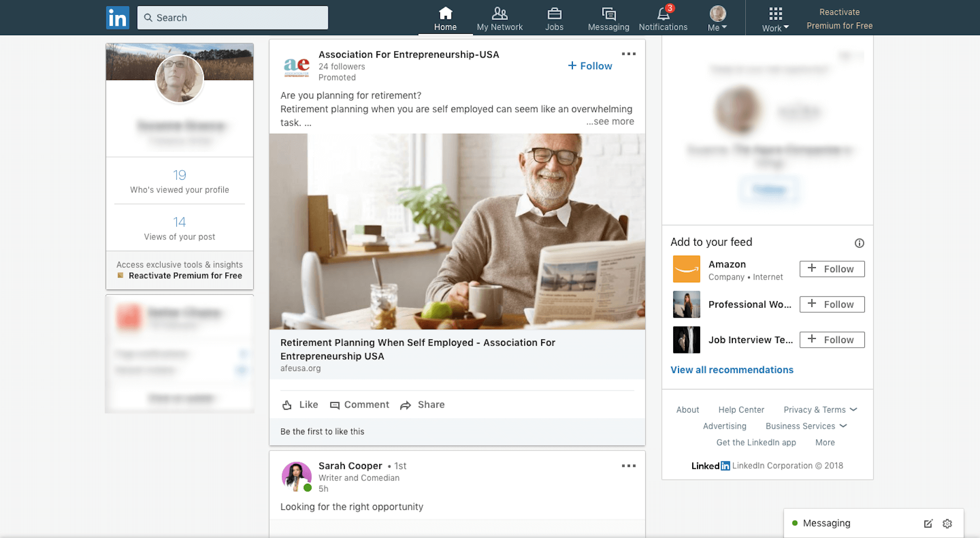The width and height of the screenshot is (980, 538).
Task: Click the LinkedIn logo icon
Action: pyautogui.click(x=118, y=18)
